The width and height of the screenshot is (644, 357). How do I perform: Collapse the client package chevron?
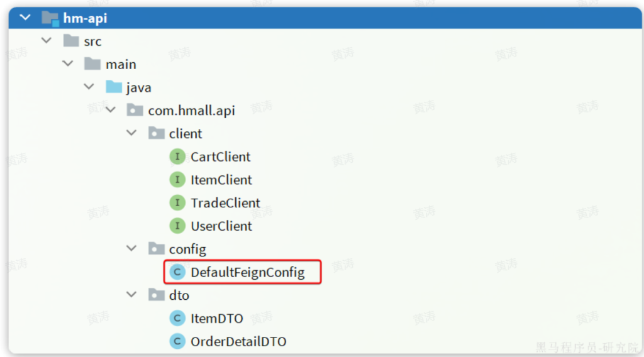(131, 134)
